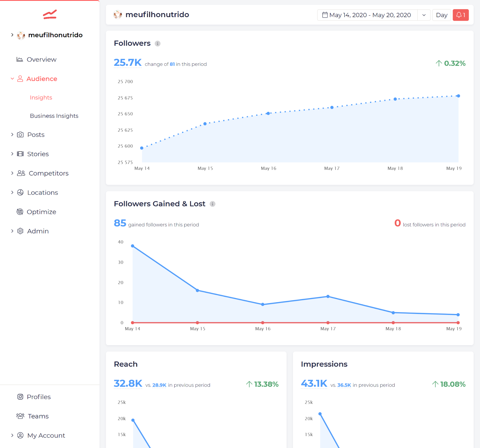The height and width of the screenshot is (448, 480).
Task: Click the meufilhonutrido header title
Action: (x=157, y=14)
